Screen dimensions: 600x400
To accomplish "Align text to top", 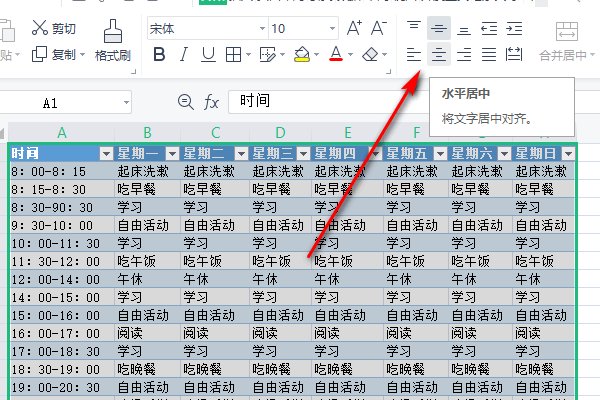I will [x=414, y=27].
